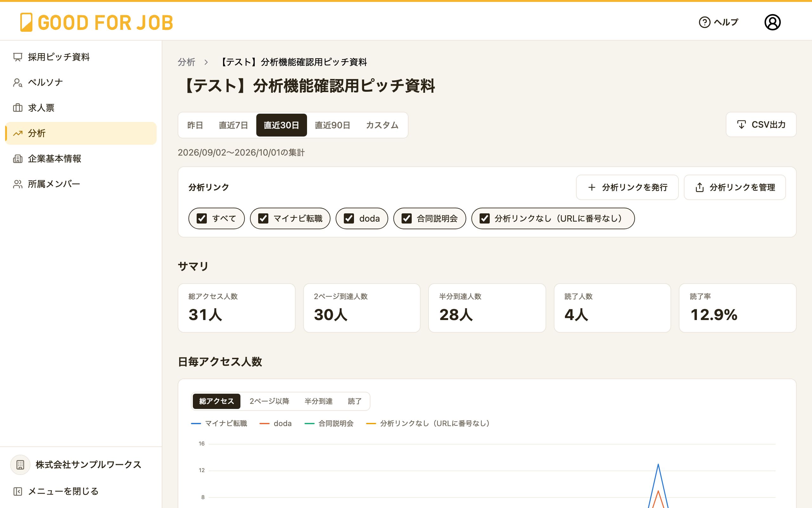812x508 pixels.
Task: Select the 昨日 period tab
Action: click(x=195, y=125)
